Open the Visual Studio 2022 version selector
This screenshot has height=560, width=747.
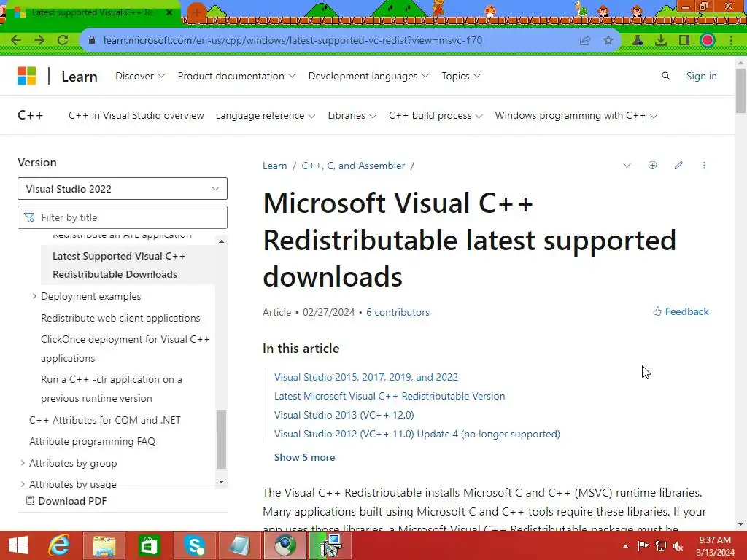123,189
